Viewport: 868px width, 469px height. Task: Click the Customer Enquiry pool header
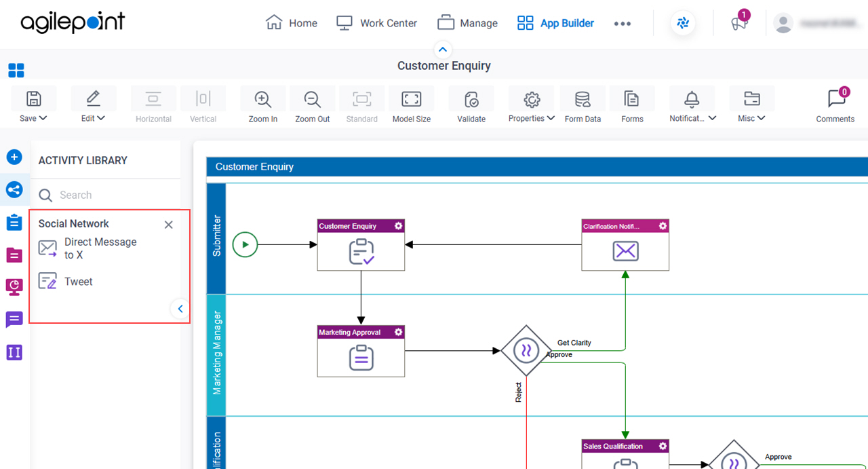pos(537,166)
